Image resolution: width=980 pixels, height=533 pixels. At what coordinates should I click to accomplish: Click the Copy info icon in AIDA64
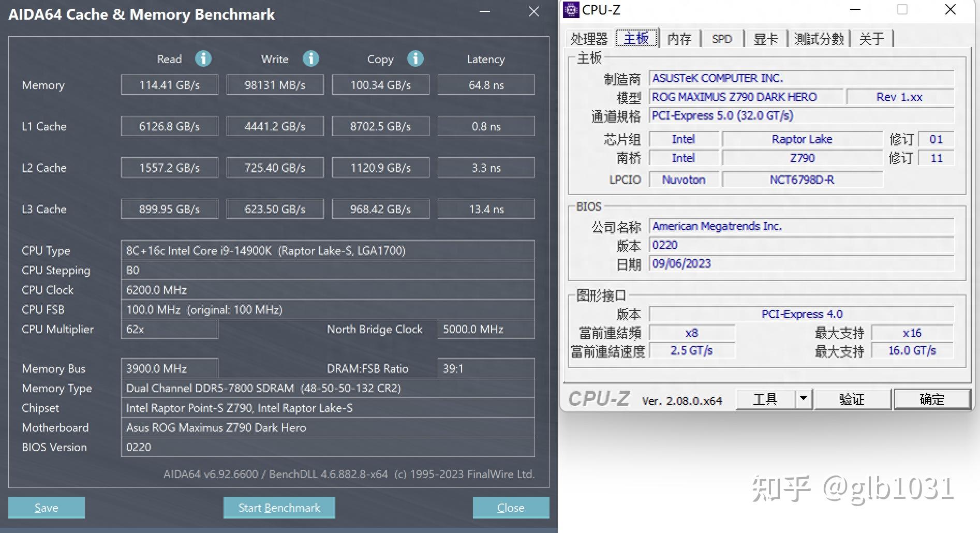click(415, 58)
